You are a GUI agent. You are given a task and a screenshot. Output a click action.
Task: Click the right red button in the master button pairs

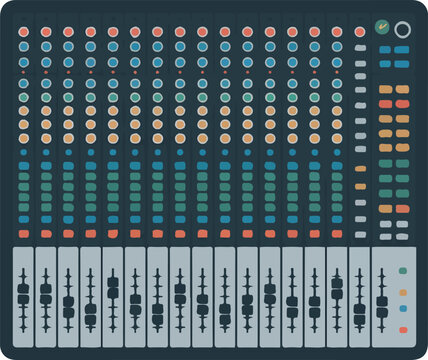[x=402, y=104]
